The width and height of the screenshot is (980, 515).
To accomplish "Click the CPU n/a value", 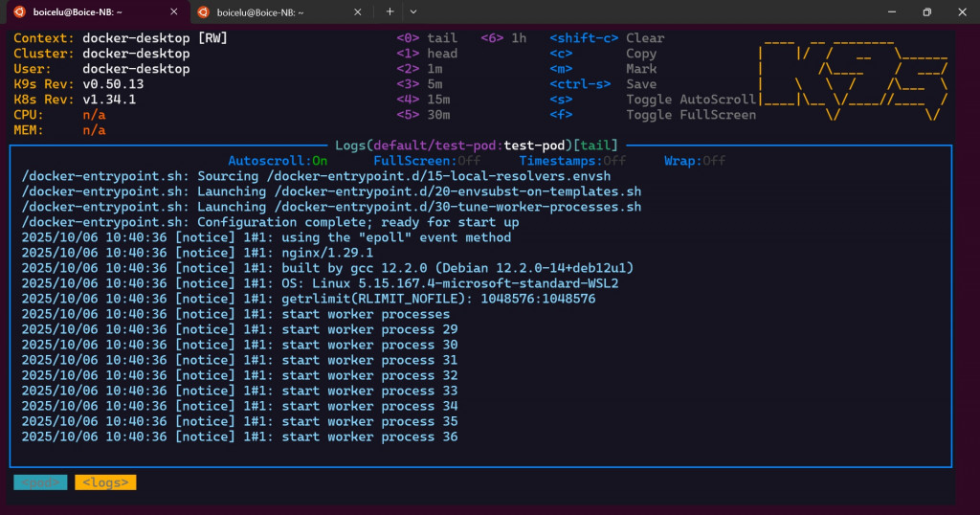I will coord(95,115).
